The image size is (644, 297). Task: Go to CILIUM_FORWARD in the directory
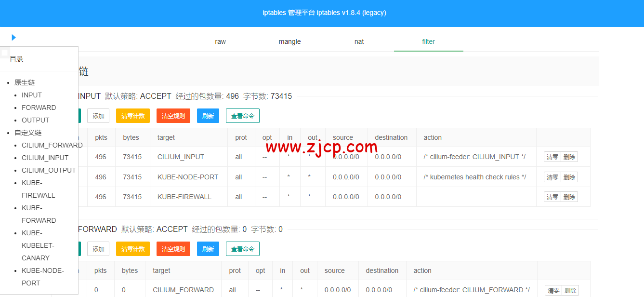coord(52,145)
